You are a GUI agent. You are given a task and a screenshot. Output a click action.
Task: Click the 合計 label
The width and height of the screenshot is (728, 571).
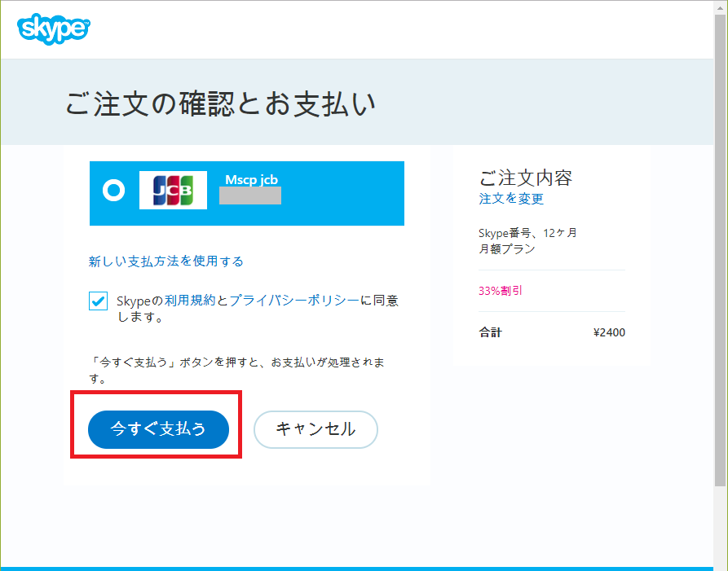[x=490, y=332]
